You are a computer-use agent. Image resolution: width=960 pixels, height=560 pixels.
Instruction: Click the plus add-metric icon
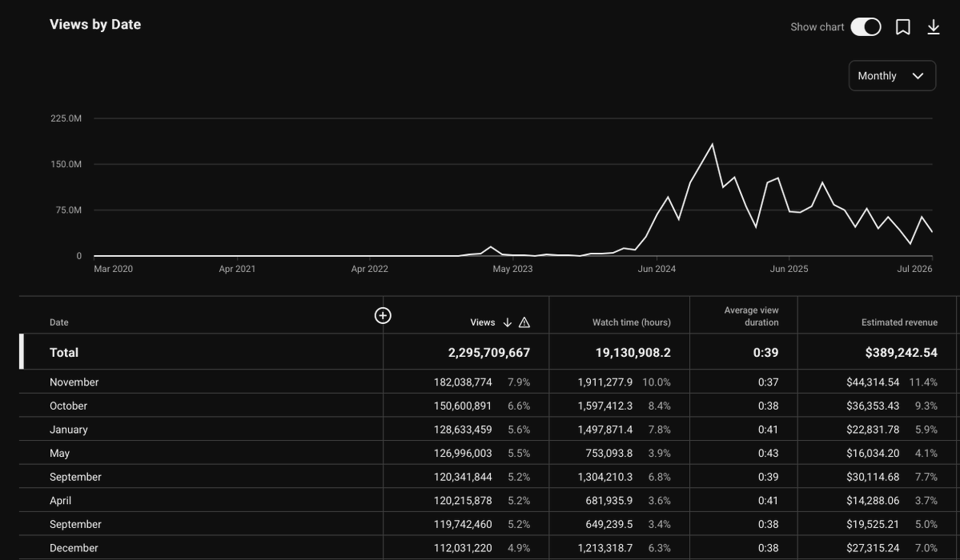click(383, 315)
